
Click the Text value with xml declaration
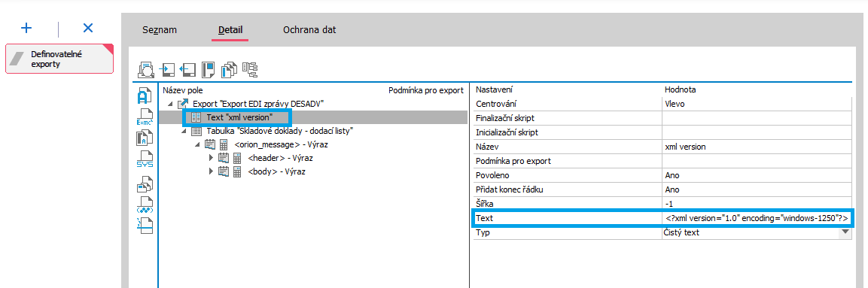tap(757, 218)
